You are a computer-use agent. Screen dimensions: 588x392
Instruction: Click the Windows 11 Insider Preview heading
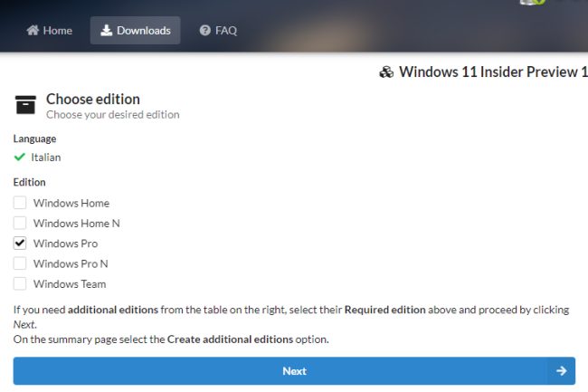tap(493, 72)
